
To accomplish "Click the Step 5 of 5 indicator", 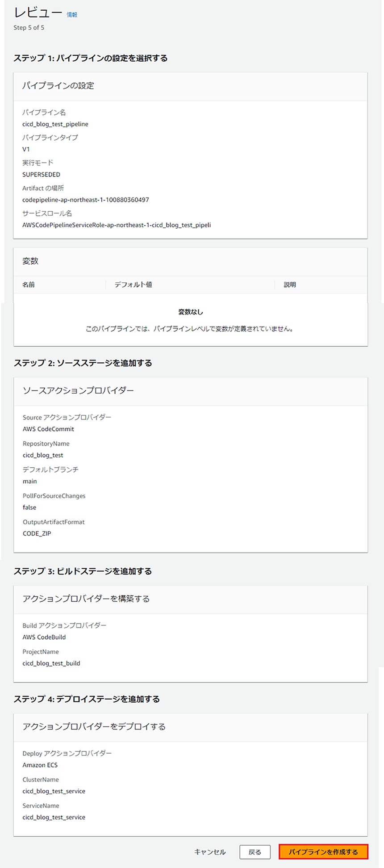I will pyautogui.click(x=29, y=28).
